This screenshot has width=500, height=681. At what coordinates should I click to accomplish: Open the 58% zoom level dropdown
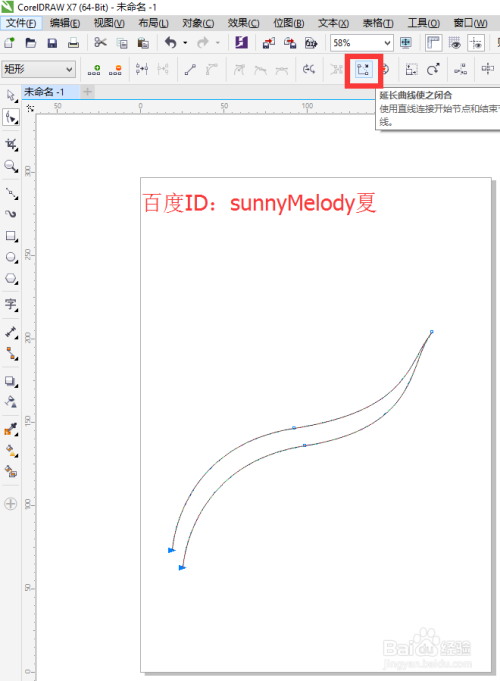(387, 43)
